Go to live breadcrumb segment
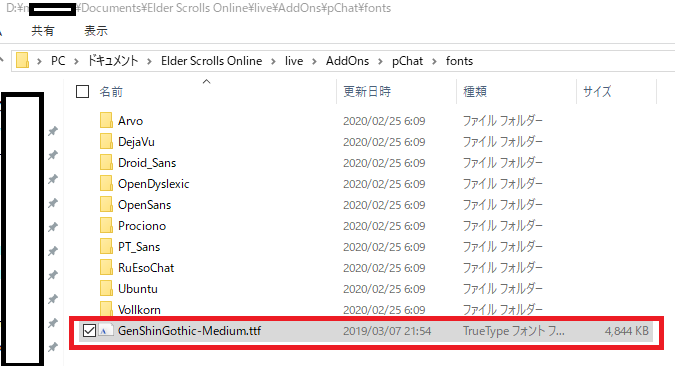 [x=294, y=61]
